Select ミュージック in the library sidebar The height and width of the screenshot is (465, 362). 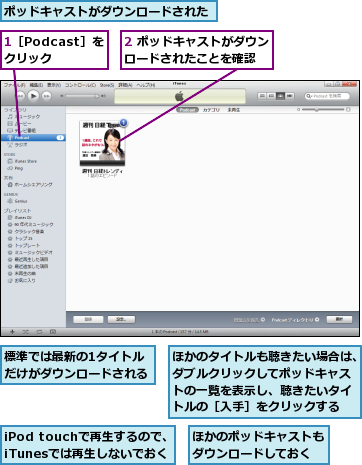pos(33,116)
